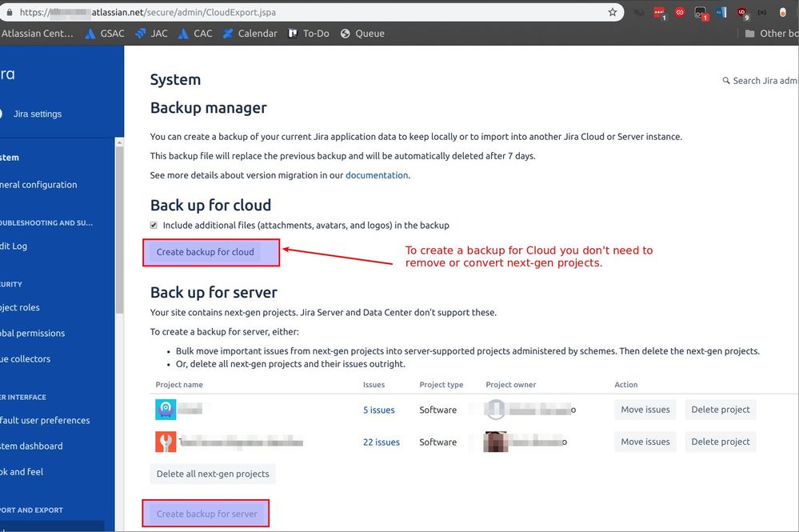This screenshot has width=799, height=532.
Task: Open Look and feel in sidebar
Action: click(x=22, y=471)
